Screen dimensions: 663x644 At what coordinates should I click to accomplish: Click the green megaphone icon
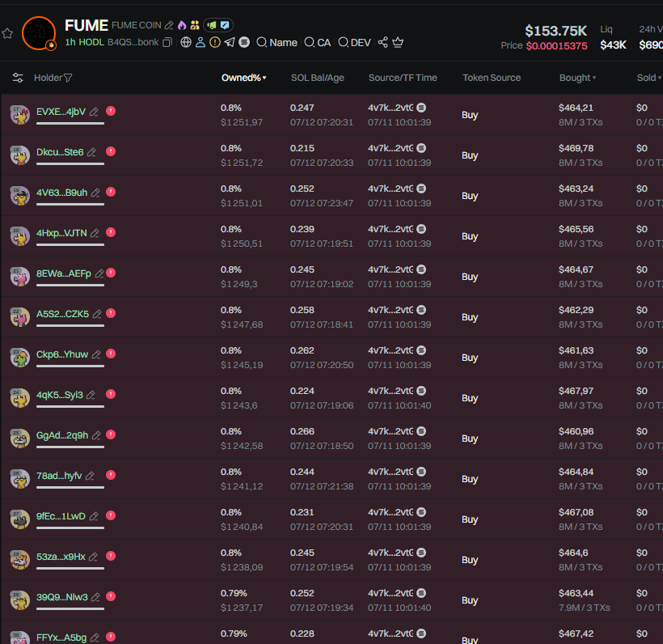pyautogui.click(x=212, y=25)
